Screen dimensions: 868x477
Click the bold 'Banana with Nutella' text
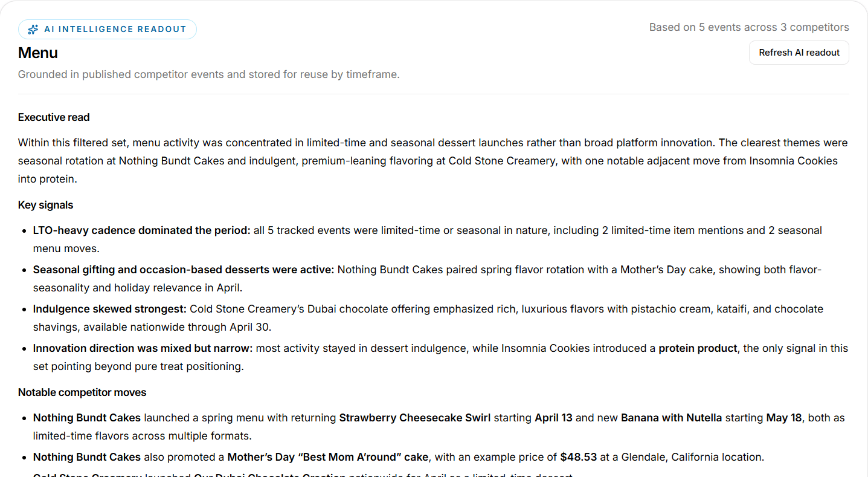pos(672,418)
